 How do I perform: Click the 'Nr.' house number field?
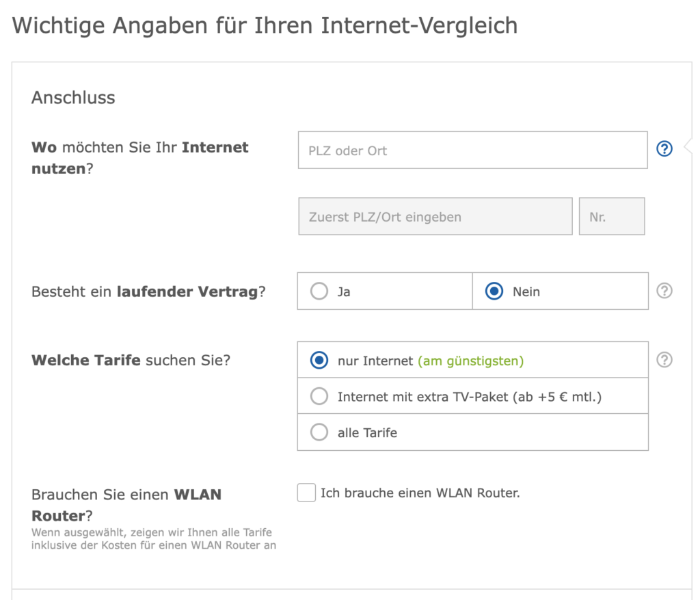coord(612,216)
